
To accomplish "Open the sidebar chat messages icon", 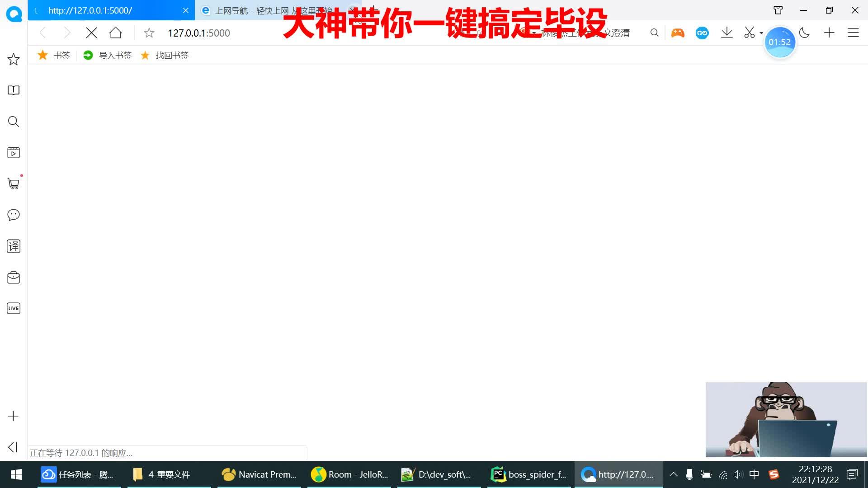I will (x=14, y=215).
